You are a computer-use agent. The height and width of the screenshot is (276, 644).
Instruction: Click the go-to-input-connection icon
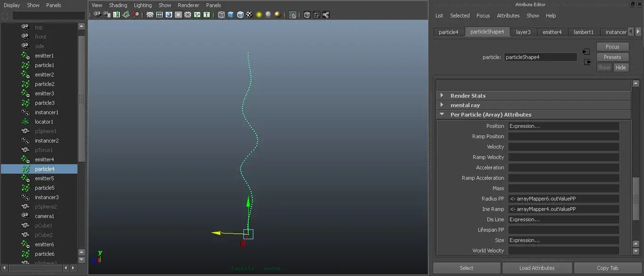[586, 51]
